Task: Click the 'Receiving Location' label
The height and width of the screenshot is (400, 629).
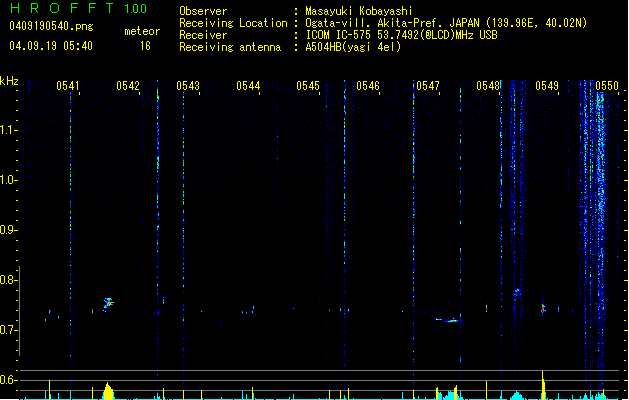Action: tap(233, 23)
